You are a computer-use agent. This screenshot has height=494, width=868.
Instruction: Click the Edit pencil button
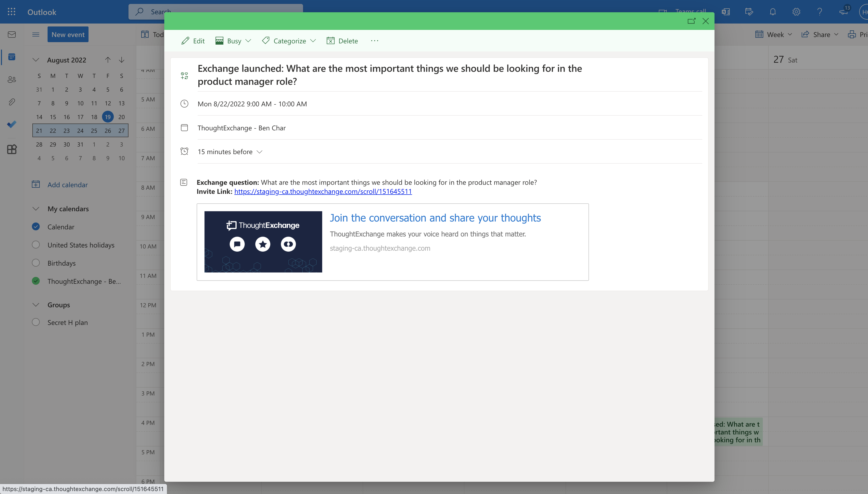193,41
